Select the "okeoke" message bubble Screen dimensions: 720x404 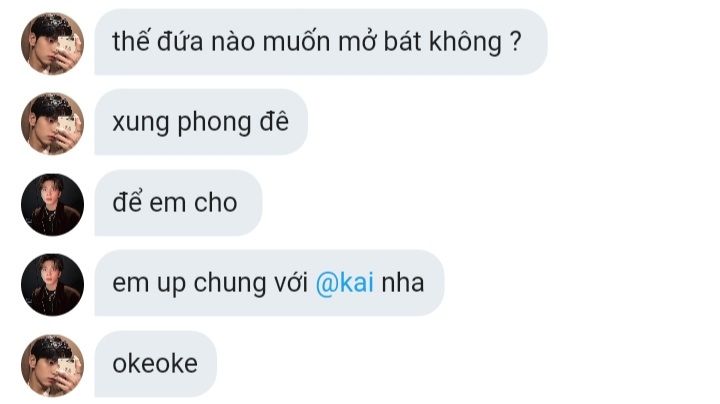(156, 364)
